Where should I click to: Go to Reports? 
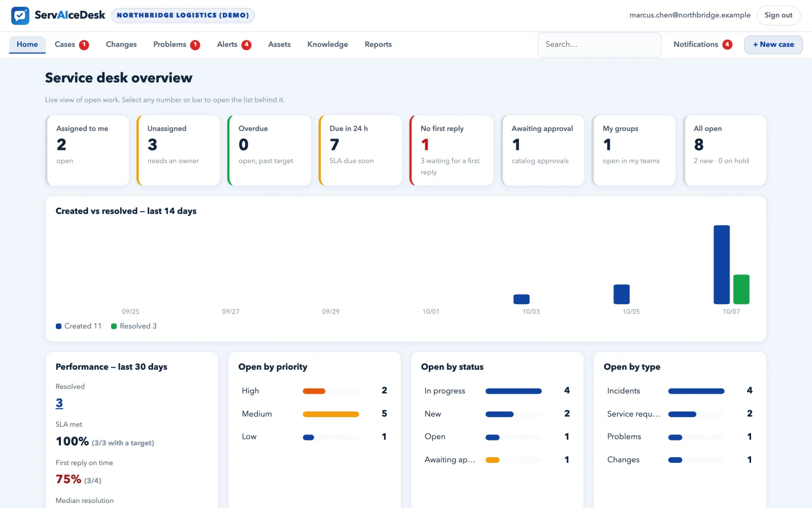point(378,45)
